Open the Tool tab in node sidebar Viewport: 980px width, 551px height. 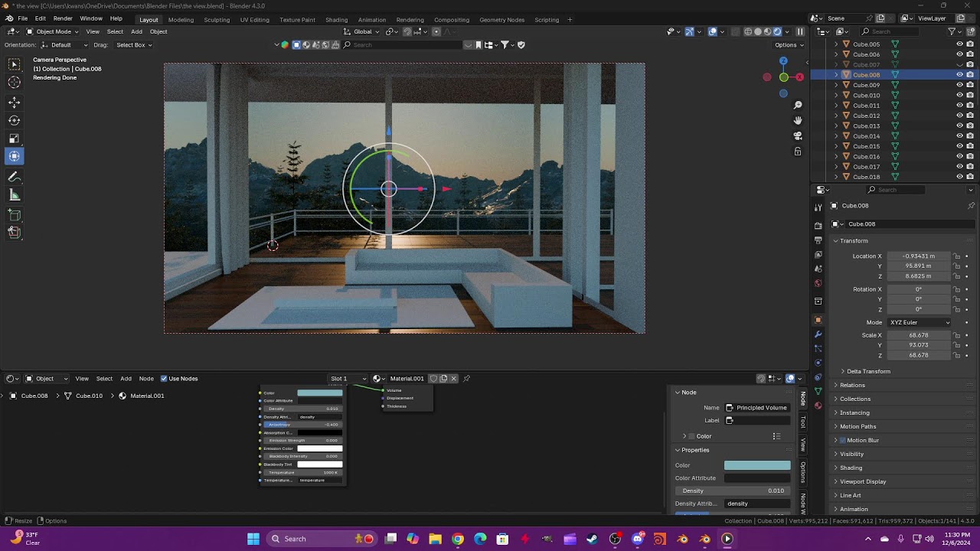click(802, 422)
